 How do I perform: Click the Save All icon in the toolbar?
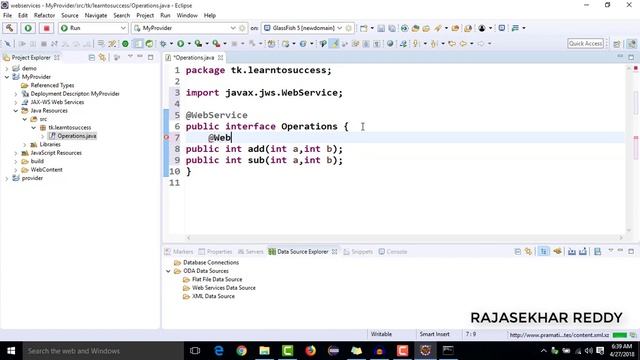pos(392,28)
